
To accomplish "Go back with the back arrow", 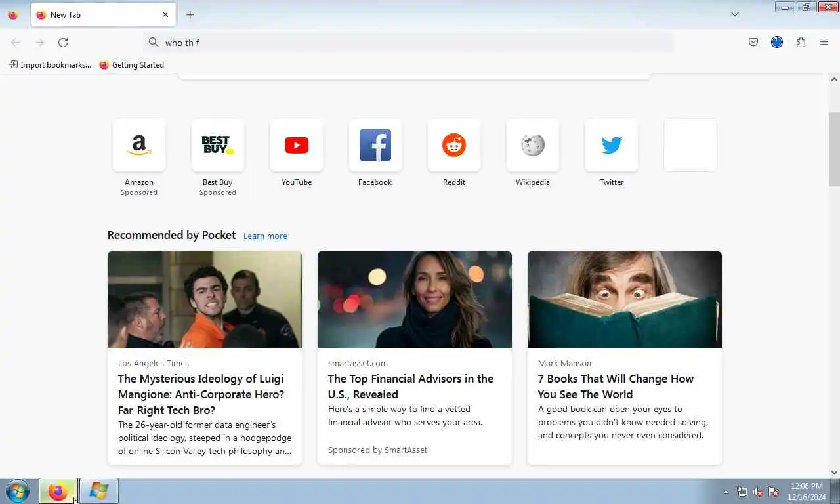I will click(x=16, y=43).
